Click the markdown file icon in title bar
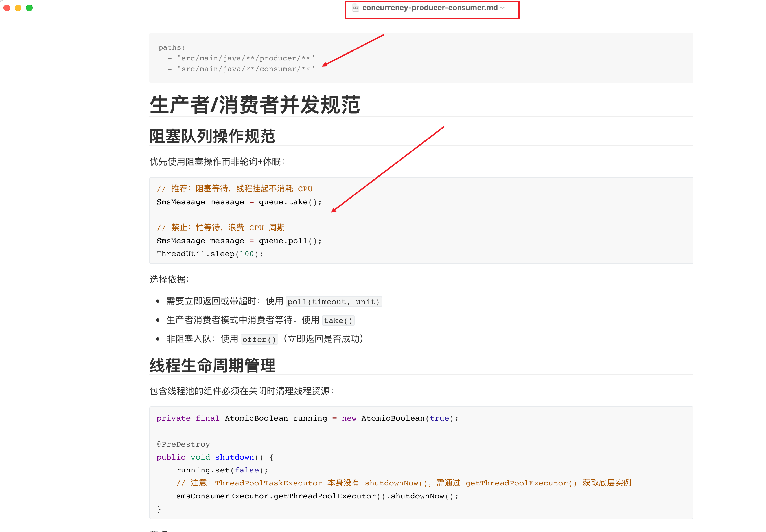 pyautogui.click(x=356, y=8)
